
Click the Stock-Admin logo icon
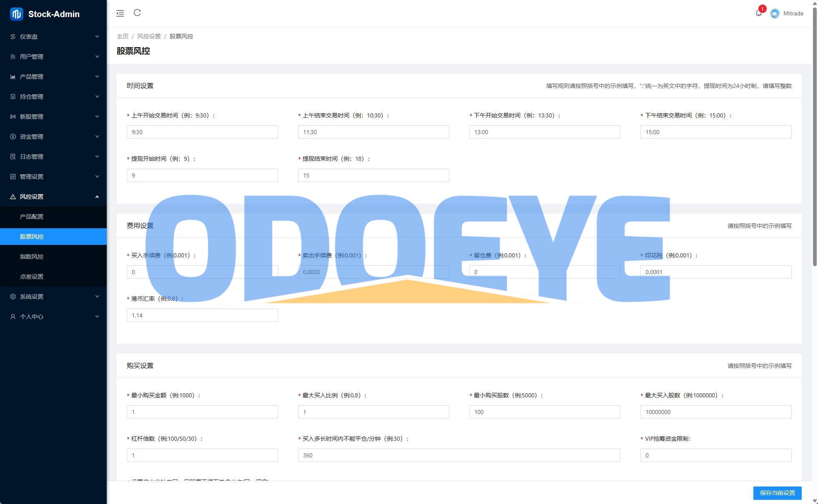[x=17, y=14]
